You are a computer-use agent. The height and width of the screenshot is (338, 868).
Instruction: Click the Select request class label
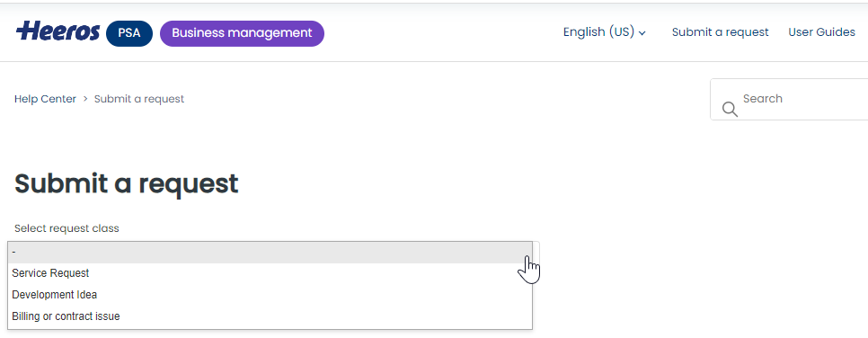click(66, 228)
